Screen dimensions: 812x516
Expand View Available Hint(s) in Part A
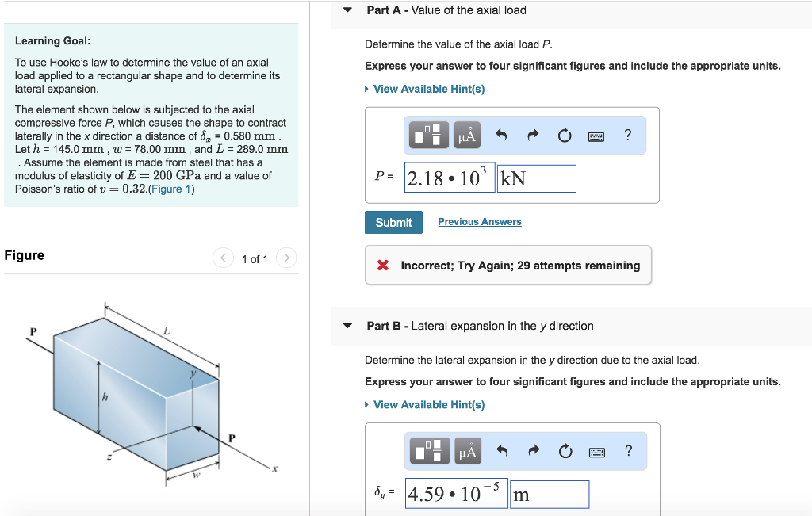[428, 89]
